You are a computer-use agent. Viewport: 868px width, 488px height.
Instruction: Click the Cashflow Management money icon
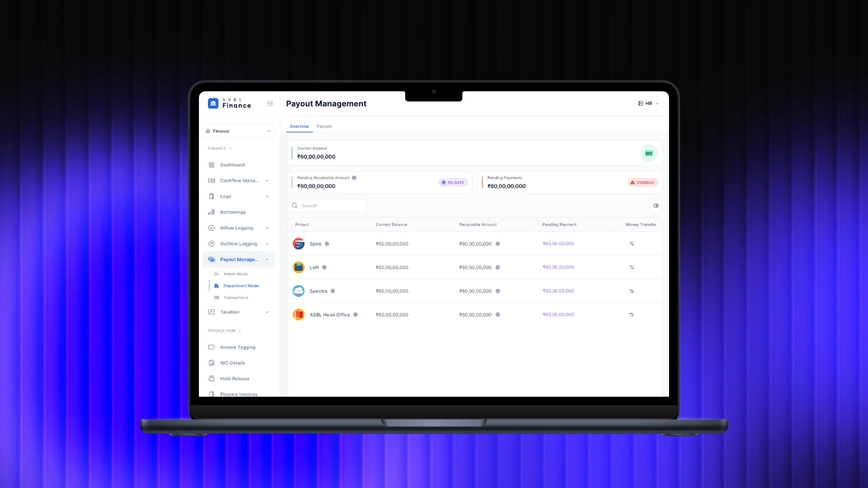click(x=212, y=180)
